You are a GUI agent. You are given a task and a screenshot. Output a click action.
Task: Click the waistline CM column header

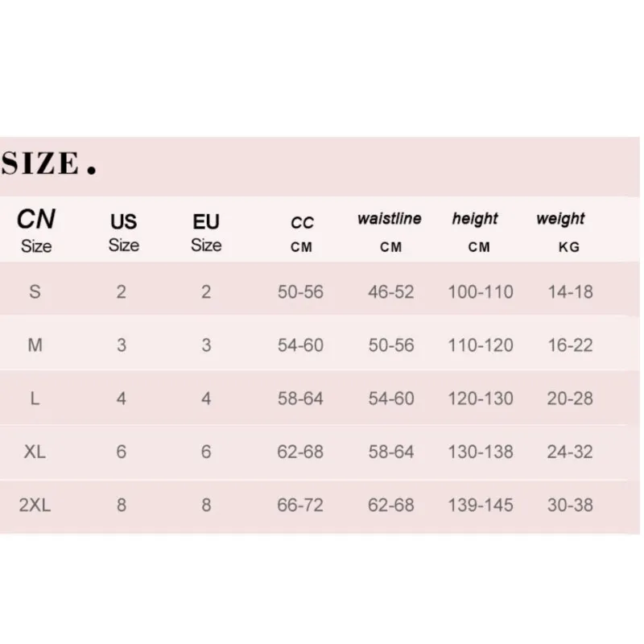point(390,232)
